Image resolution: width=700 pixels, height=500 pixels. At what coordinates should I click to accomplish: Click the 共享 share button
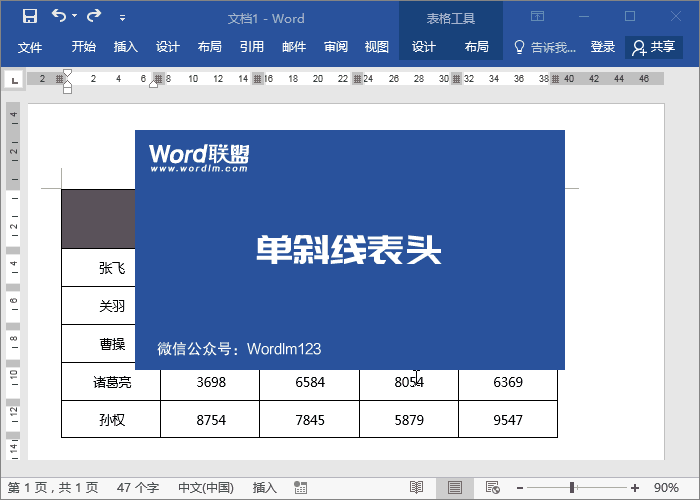tap(654, 47)
